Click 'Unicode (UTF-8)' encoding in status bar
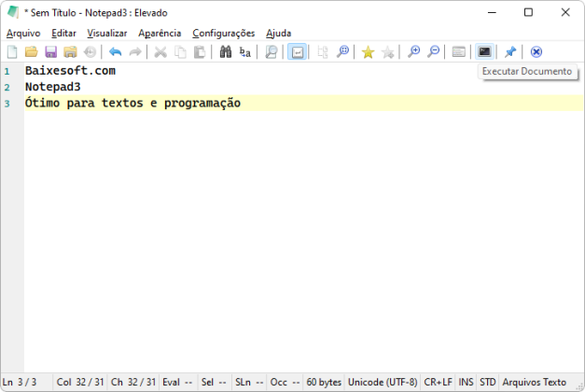The height and width of the screenshot is (392, 585). pyautogui.click(x=383, y=383)
